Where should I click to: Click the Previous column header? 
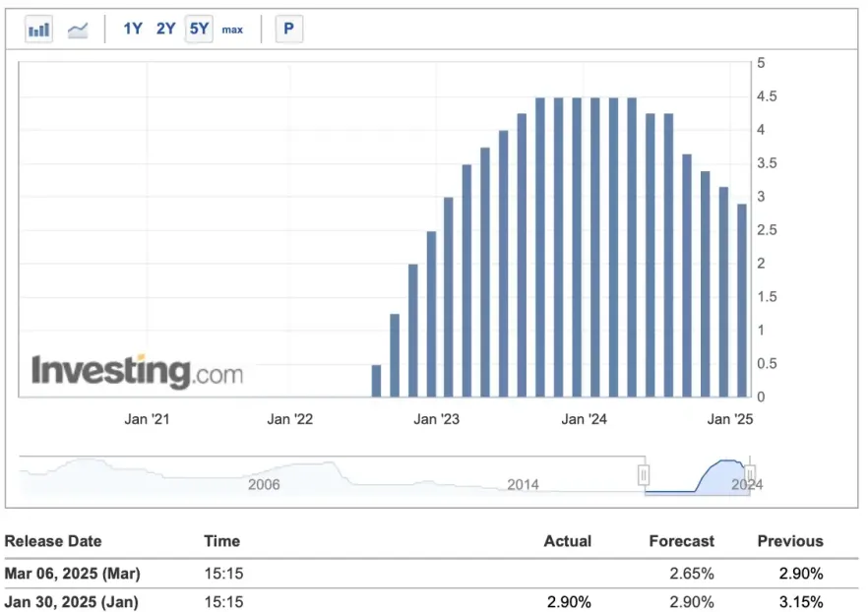790,541
